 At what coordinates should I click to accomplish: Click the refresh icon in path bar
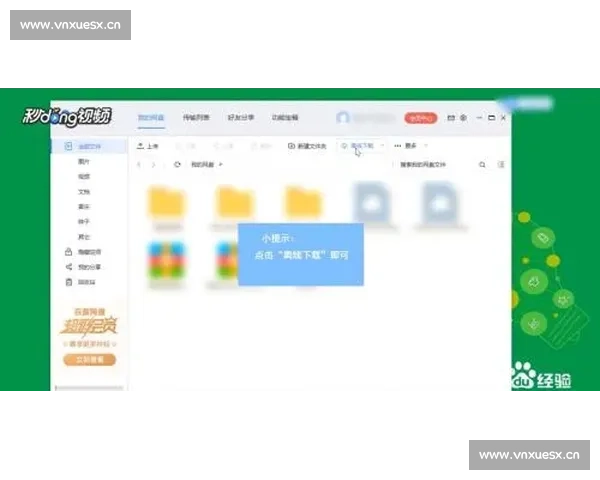click(177, 165)
